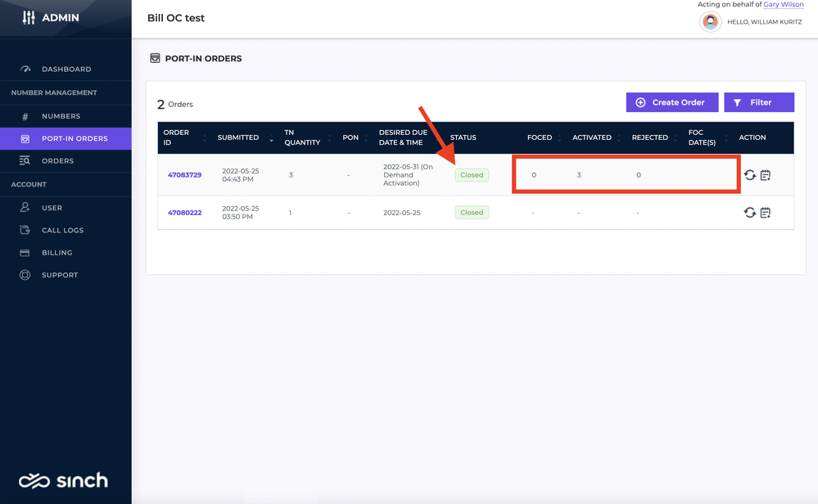The width and height of the screenshot is (818, 504).
Task: Click the Port-In Orders heading icon
Action: (x=155, y=58)
